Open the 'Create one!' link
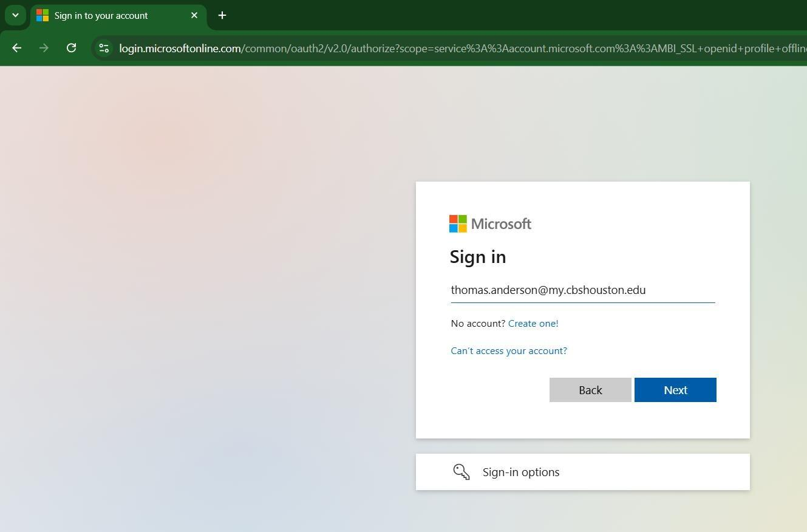Viewport: 807px width, 532px height. pos(533,323)
